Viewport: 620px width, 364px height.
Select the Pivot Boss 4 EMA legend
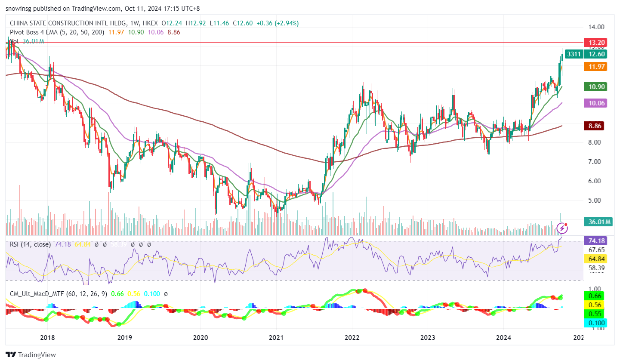click(x=57, y=32)
